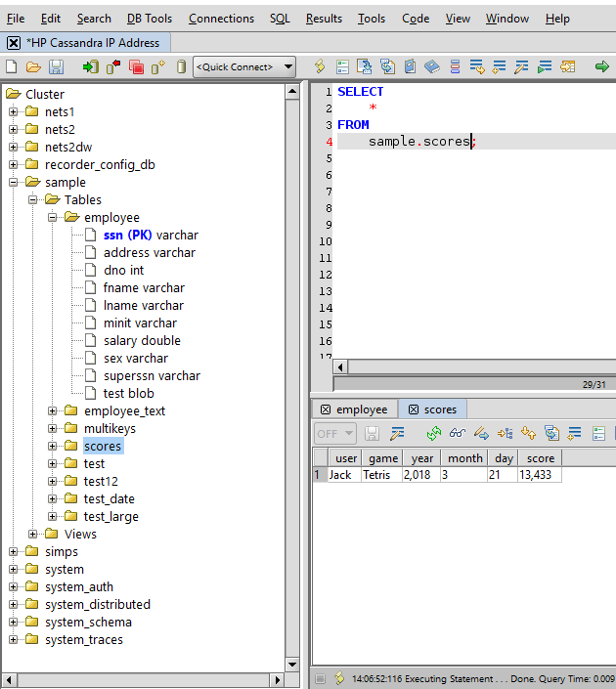The width and height of the screenshot is (616, 689).
Task: Click the red stacked squares toolbar icon
Action: [x=136, y=66]
